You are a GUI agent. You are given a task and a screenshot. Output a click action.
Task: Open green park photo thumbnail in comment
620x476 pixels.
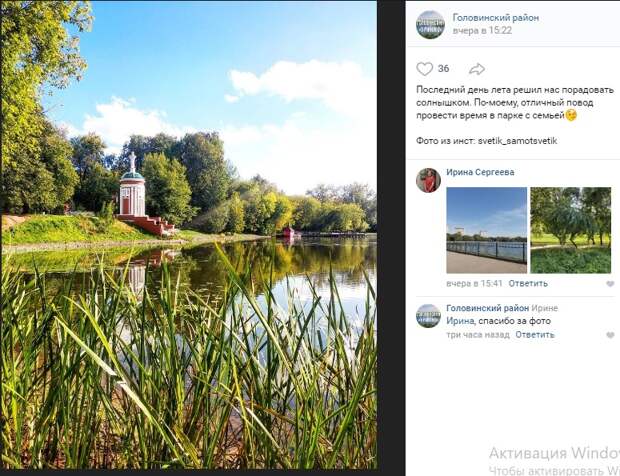[571, 230]
